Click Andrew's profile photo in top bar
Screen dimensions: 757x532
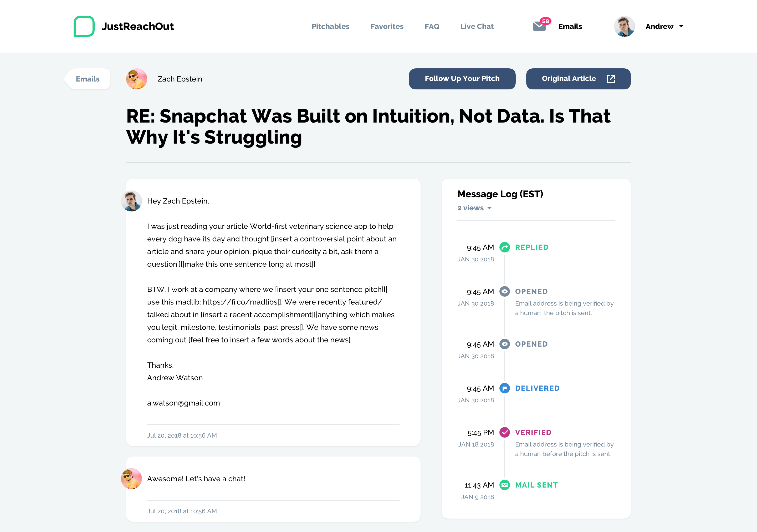pos(624,26)
